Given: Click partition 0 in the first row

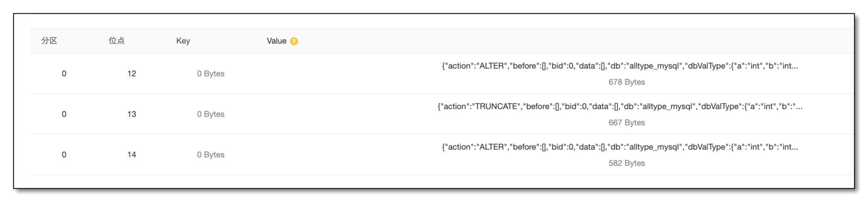Looking at the screenshot, I should coord(64,73).
